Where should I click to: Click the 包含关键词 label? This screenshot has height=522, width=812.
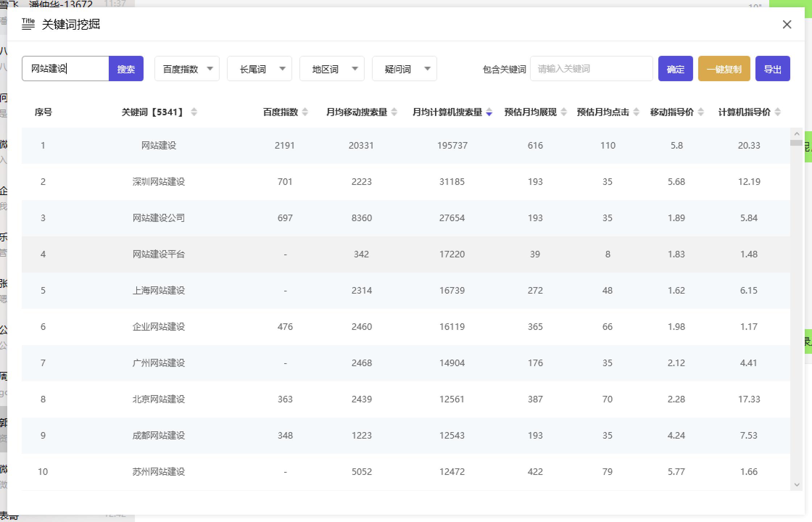coord(504,69)
